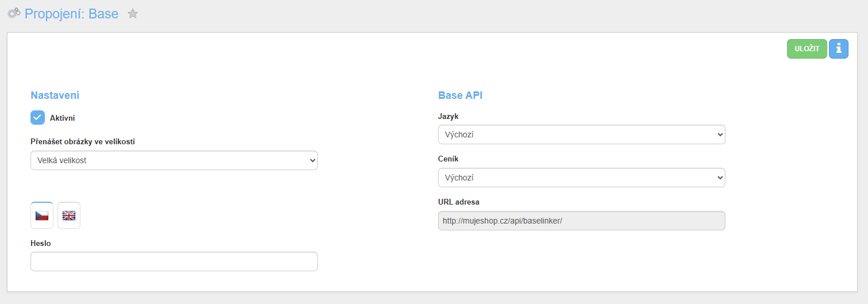868x304 pixels.
Task: Click the Aktivní label text
Action: click(62, 118)
